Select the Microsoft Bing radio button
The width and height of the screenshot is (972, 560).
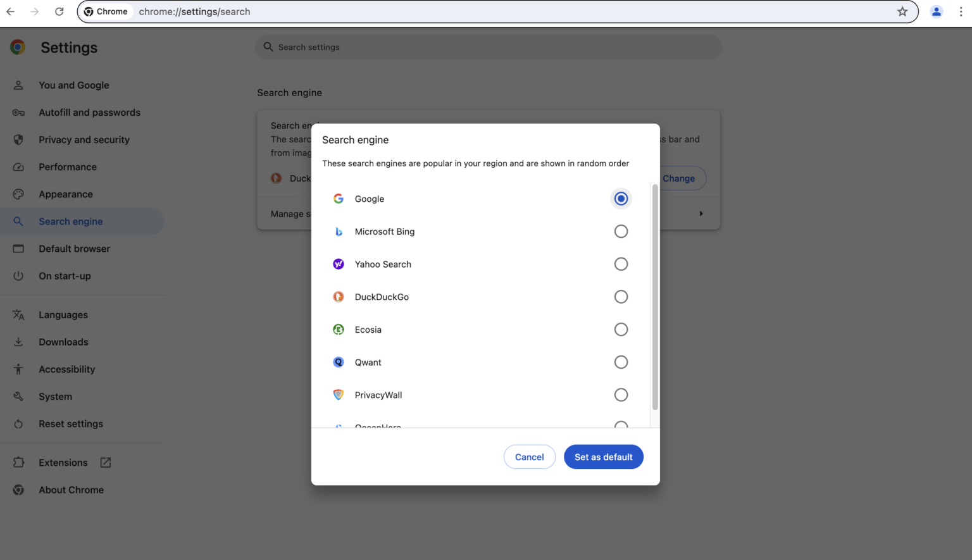tap(621, 232)
